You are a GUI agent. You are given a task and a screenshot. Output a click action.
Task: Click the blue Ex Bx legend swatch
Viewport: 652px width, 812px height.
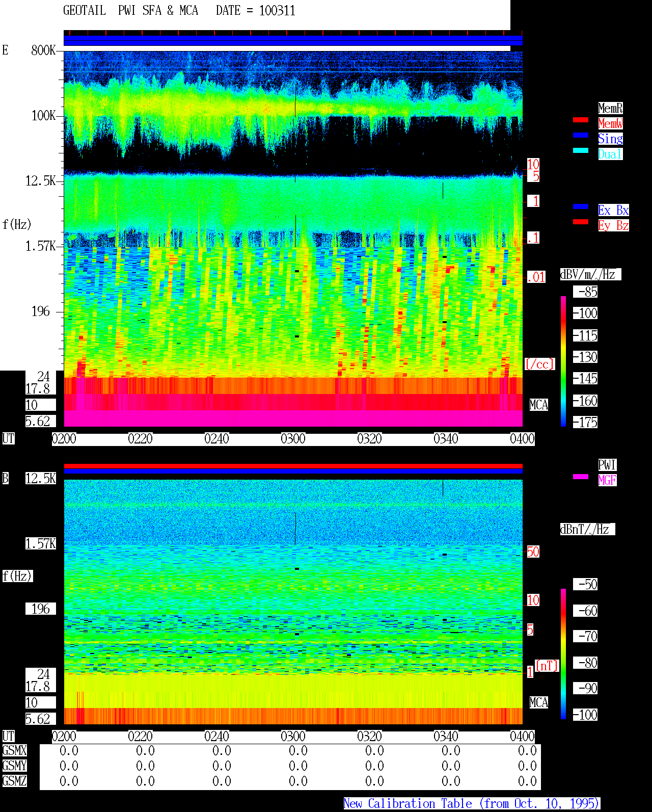(581, 206)
